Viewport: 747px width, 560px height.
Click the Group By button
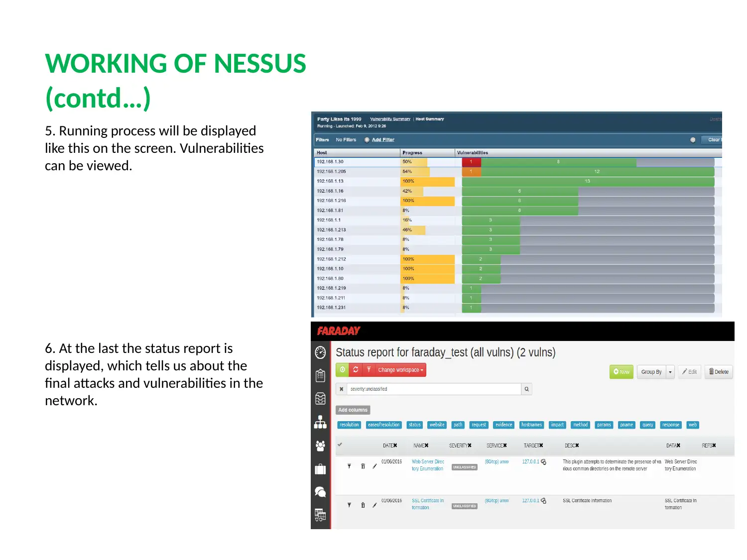(x=651, y=372)
